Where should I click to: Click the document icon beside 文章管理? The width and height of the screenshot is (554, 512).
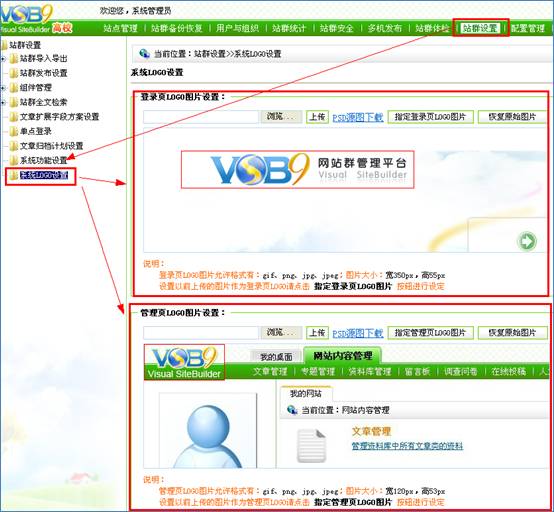[311, 446]
